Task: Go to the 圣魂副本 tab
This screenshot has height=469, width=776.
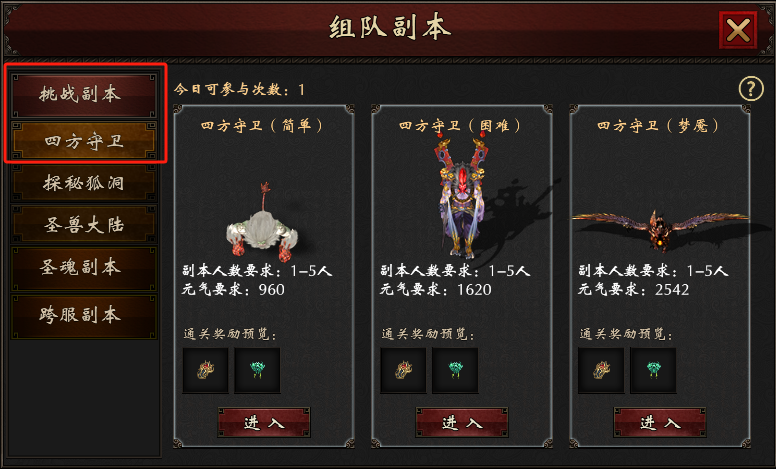Action: (x=84, y=269)
